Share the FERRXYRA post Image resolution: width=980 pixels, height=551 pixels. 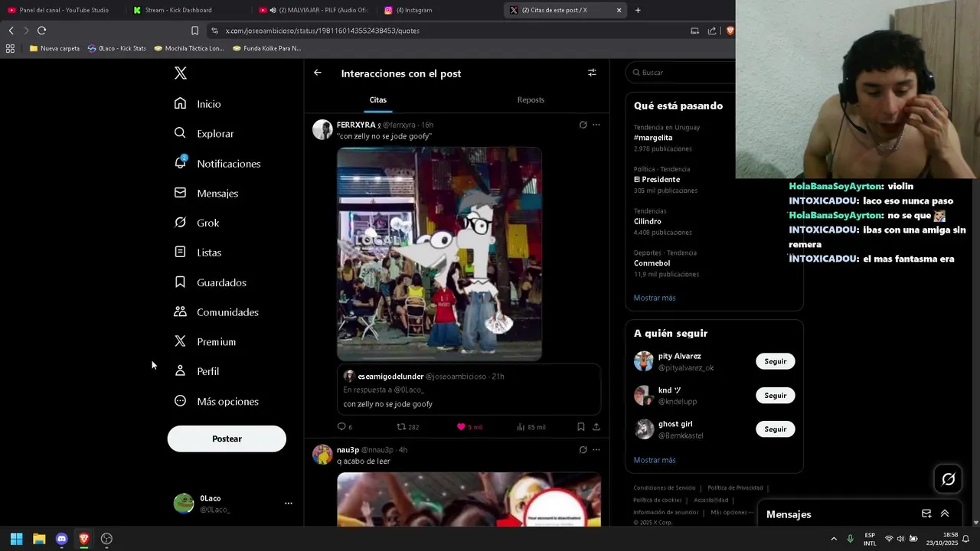click(596, 427)
